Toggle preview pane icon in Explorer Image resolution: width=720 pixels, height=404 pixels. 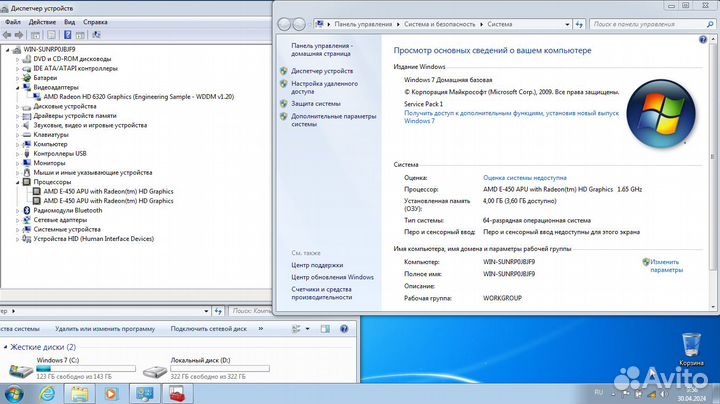325,329
